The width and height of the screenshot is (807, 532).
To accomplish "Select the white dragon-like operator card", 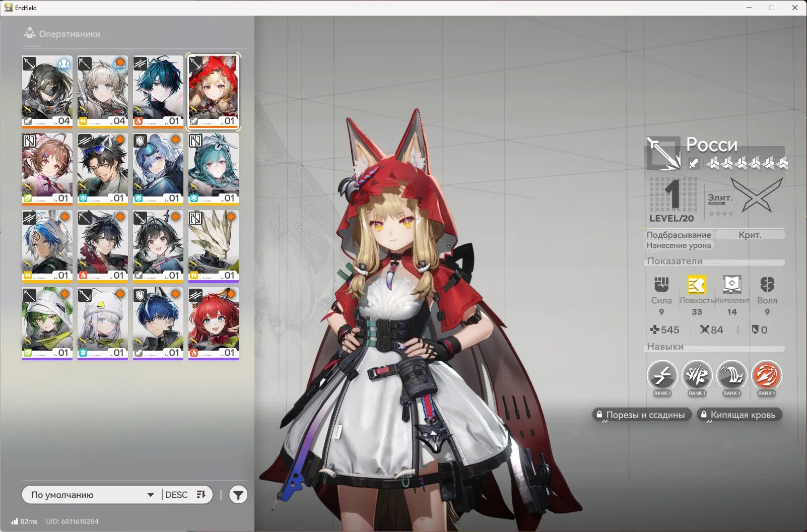I will coord(213,246).
